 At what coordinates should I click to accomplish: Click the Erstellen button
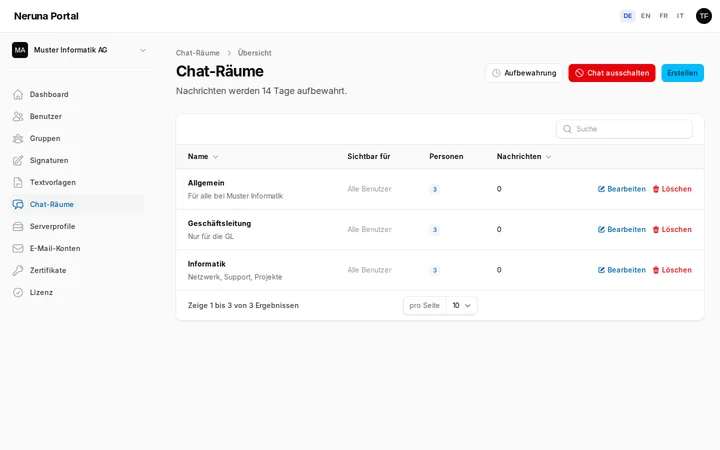(x=682, y=73)
